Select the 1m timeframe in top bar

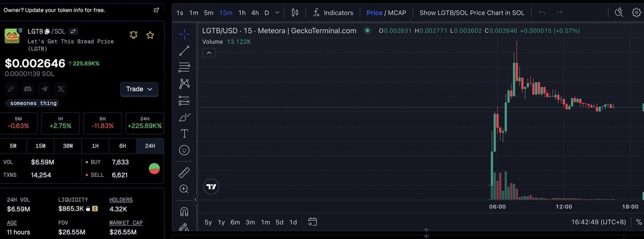194,12
